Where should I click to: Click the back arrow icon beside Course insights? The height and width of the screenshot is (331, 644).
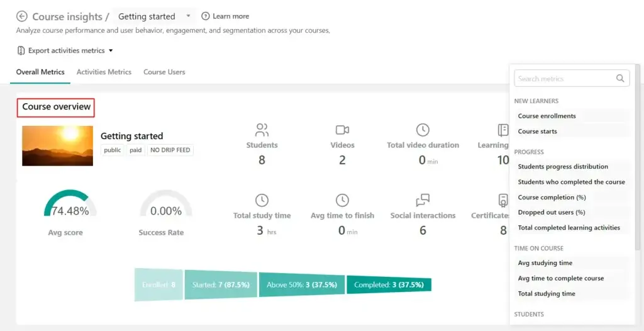[22, 16]
